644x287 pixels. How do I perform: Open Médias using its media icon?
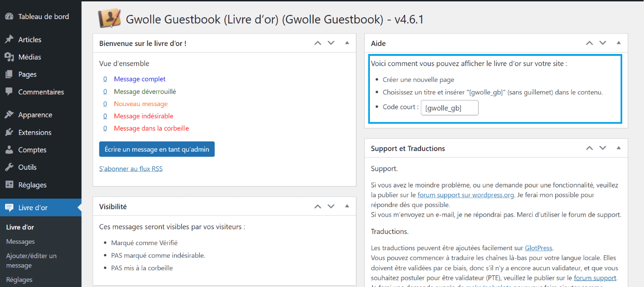[9, 57]
